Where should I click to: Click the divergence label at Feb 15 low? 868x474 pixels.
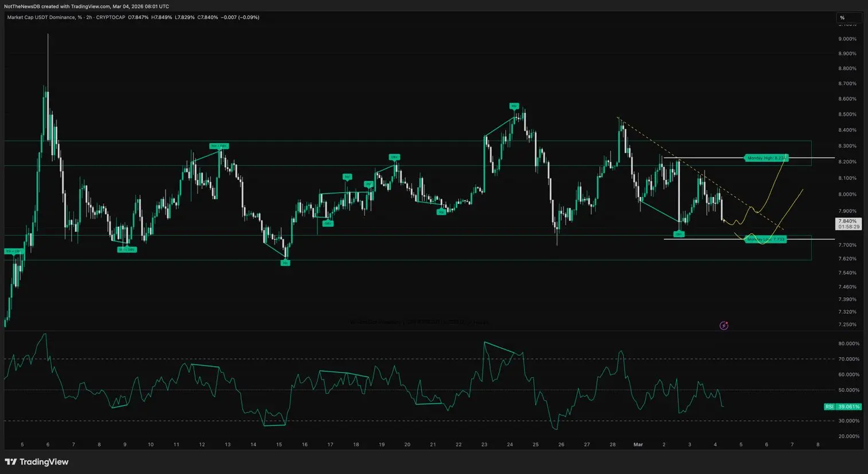285,263
